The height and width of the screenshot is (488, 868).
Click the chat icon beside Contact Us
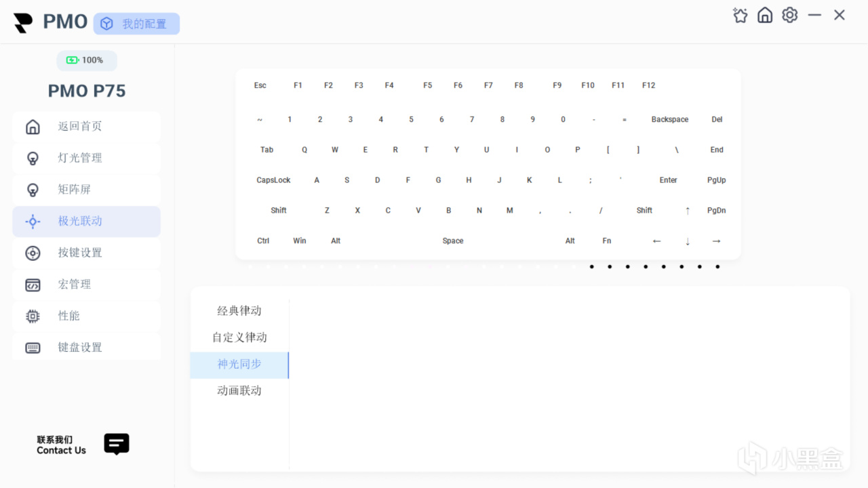(117, 444)
